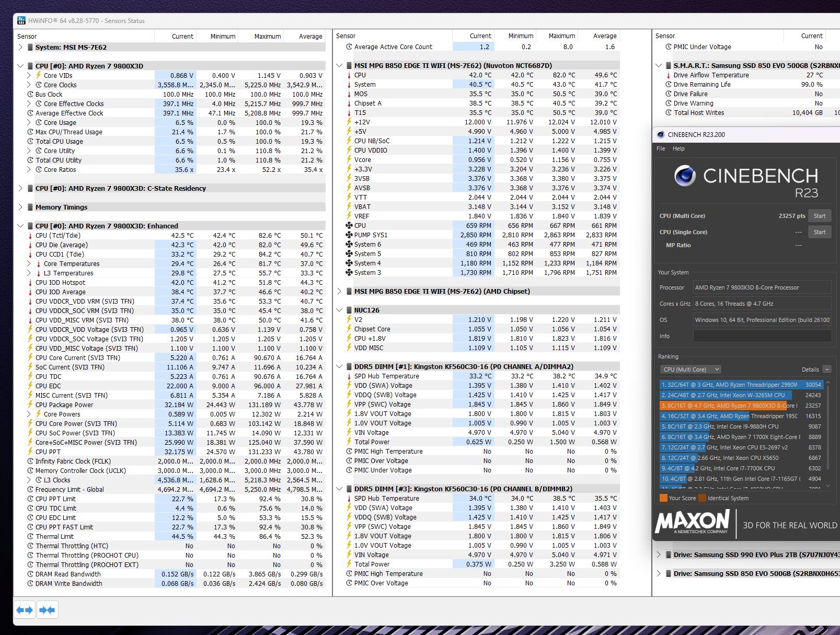Click the icon beside Drive Remaining Life
This screenshot has width=840, height=635.
point(669,84)
